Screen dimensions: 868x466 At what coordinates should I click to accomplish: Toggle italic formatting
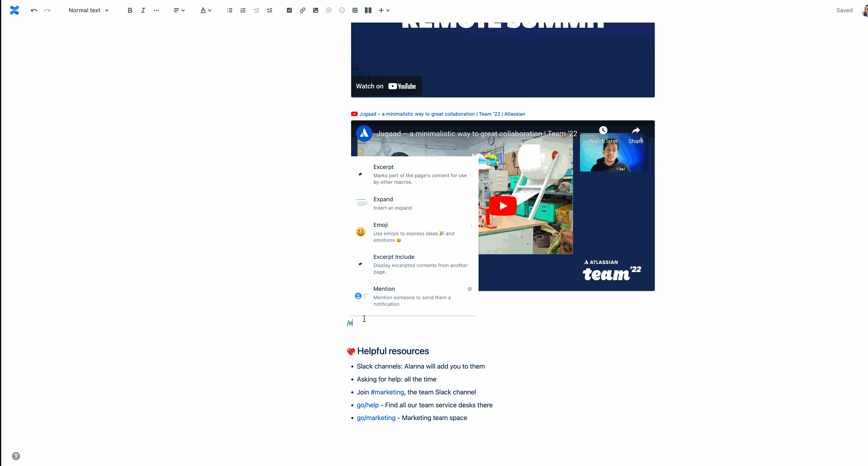coord(143,10)
